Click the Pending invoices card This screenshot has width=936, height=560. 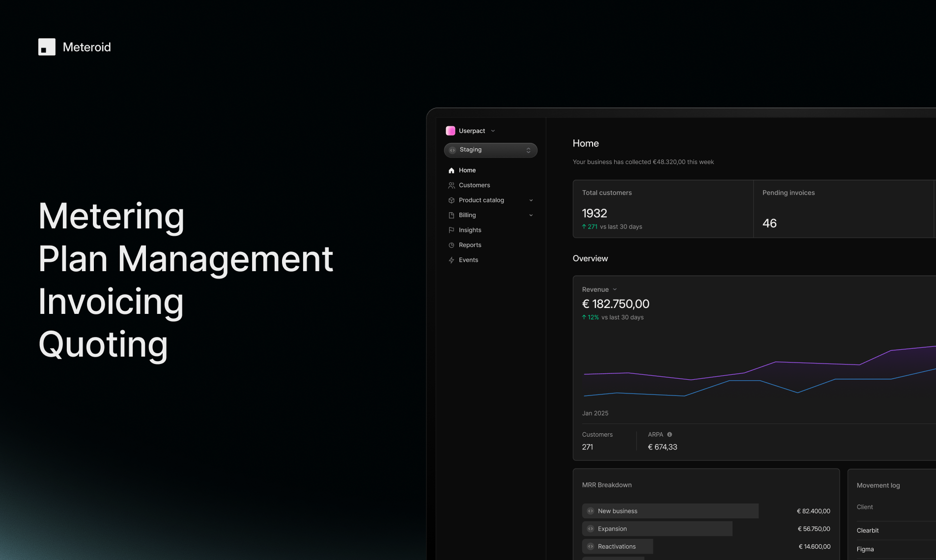coord(844,209)
